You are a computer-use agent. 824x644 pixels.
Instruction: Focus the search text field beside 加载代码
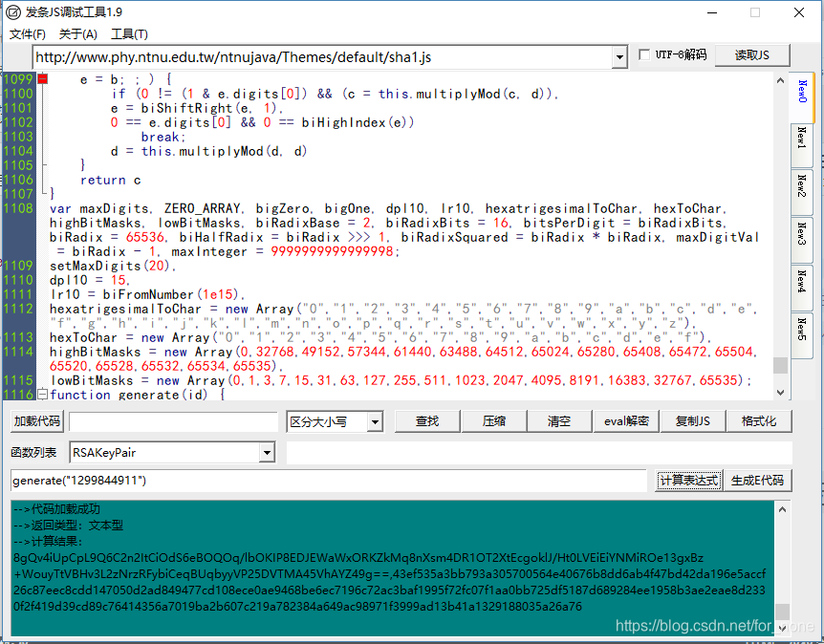click(x=173, y=421)
